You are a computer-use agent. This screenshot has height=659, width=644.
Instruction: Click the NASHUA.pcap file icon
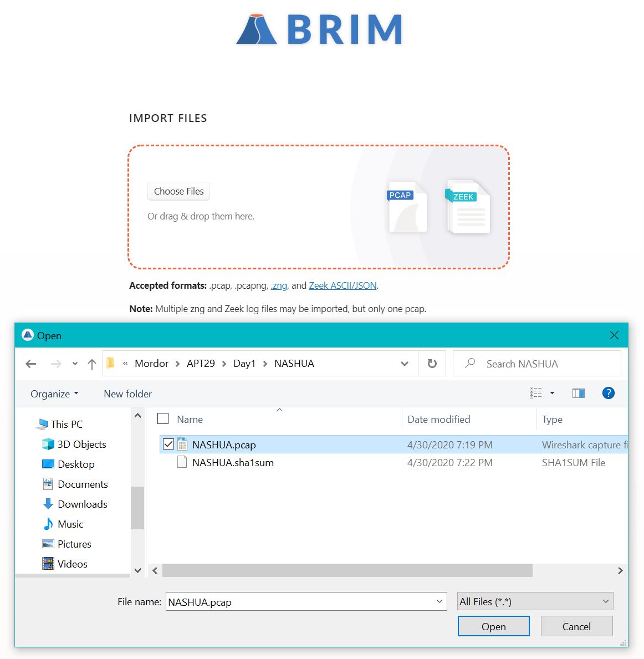click(182, 445)
